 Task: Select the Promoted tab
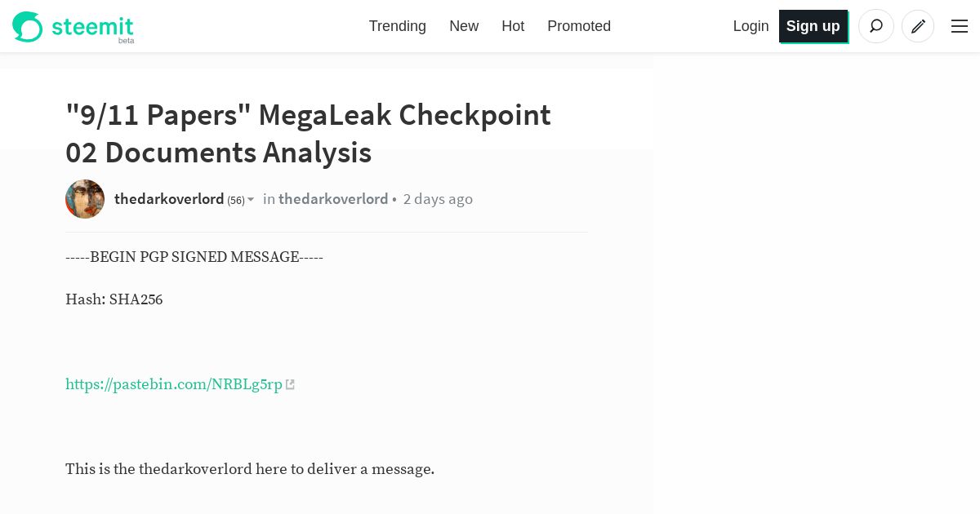579,26
